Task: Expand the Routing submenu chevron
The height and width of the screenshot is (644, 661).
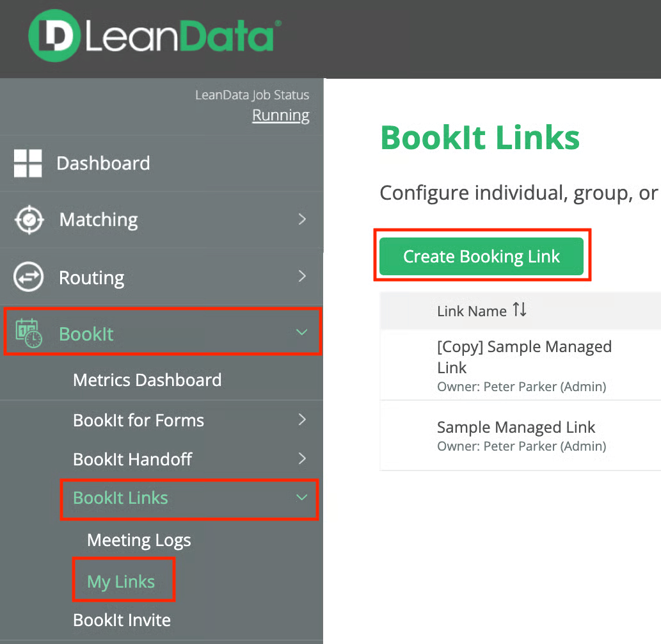Action: (302, 277)
